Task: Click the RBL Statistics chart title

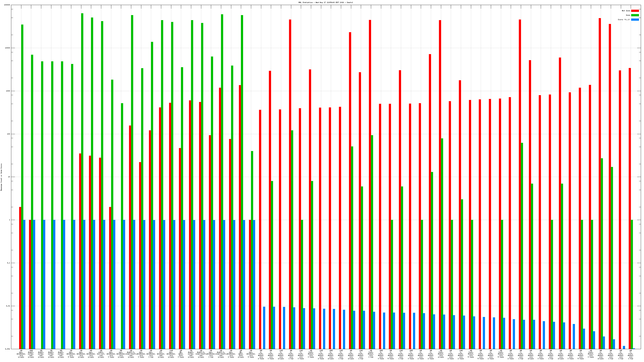Action: [325, 2]
